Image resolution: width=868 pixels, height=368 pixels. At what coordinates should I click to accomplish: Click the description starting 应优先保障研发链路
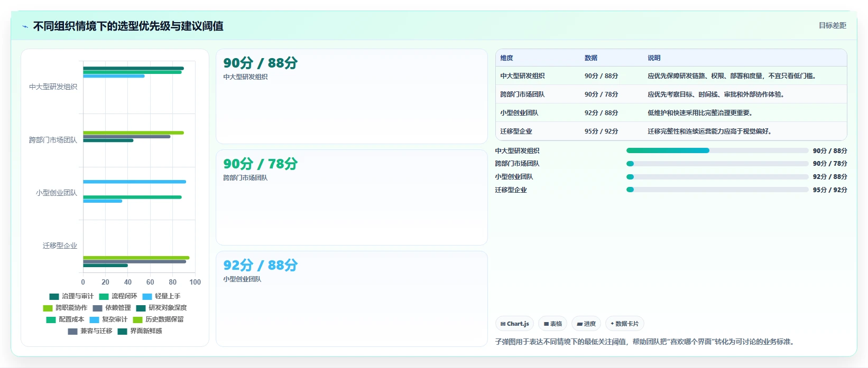tap(733, 76)
